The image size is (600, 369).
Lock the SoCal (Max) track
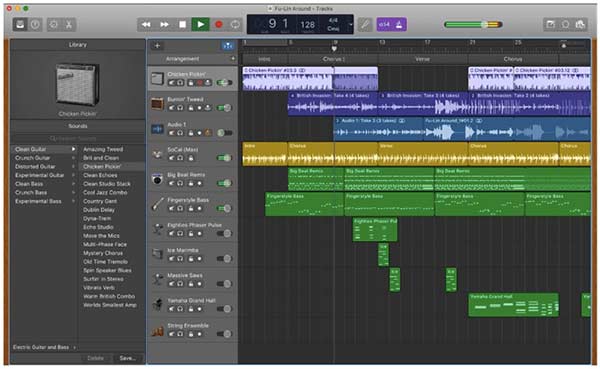coord(191,158)
